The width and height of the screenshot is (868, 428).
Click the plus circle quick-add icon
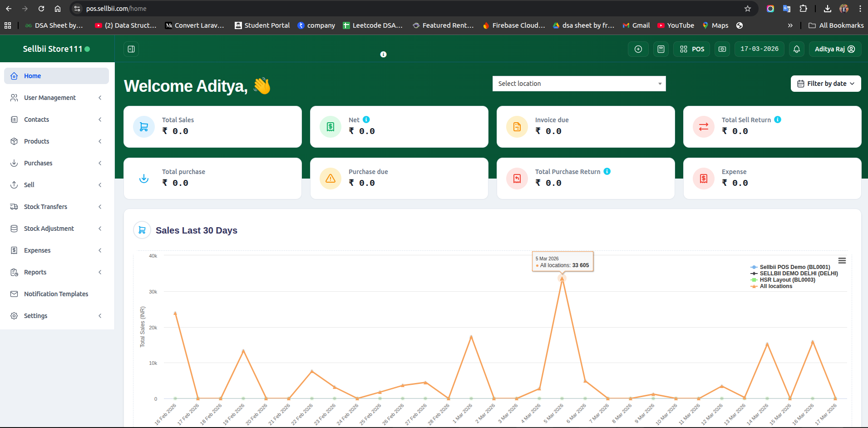click(x=638, y=49)
